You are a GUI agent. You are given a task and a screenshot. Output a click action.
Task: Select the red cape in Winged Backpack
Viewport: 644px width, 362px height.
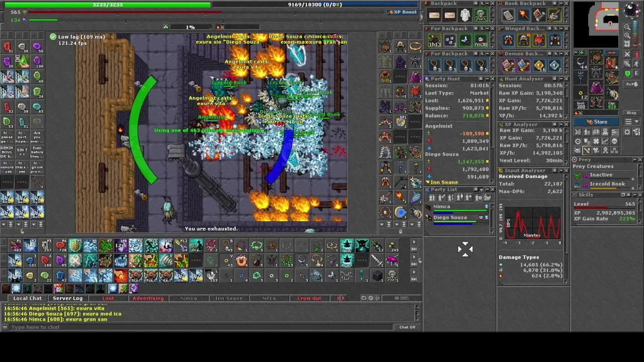pos(539,40)
